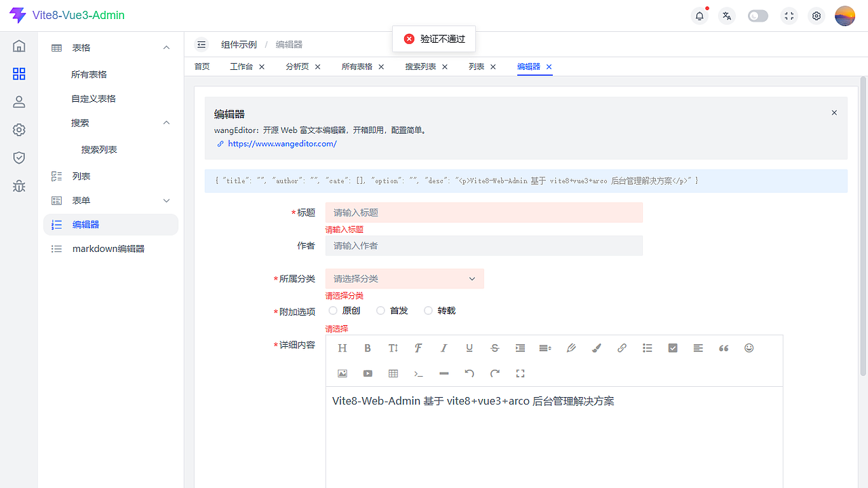Dismiss the 编辑器 info alert
This screenshot has height=488, width=868.
pyautogui.click(x=834, y=113)
